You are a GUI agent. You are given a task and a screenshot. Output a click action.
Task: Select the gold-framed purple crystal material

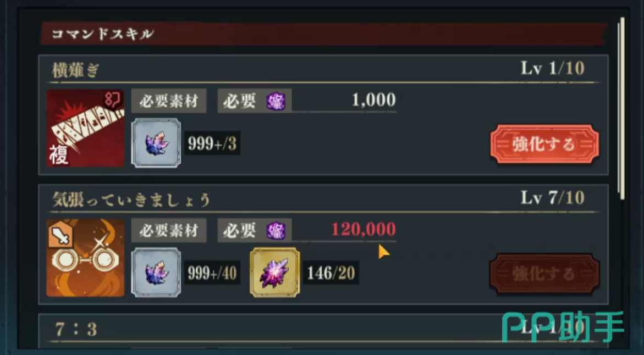(x=275, y=273)
